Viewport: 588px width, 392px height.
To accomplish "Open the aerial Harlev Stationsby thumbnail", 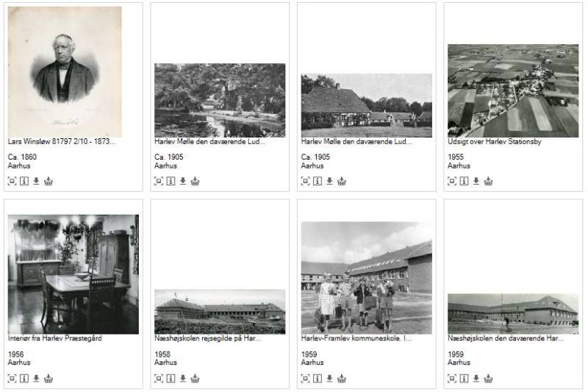I will coord(513,90).
